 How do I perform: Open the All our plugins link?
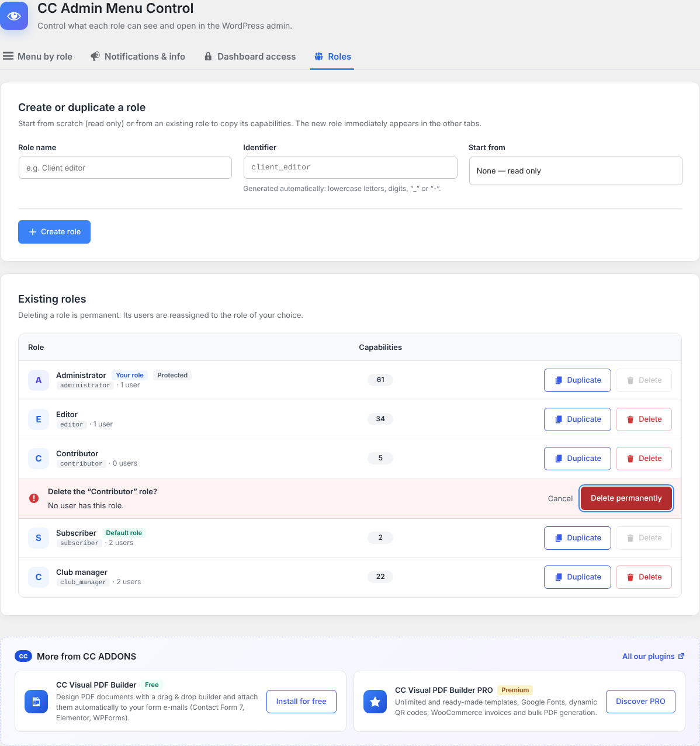pos(653,657)
